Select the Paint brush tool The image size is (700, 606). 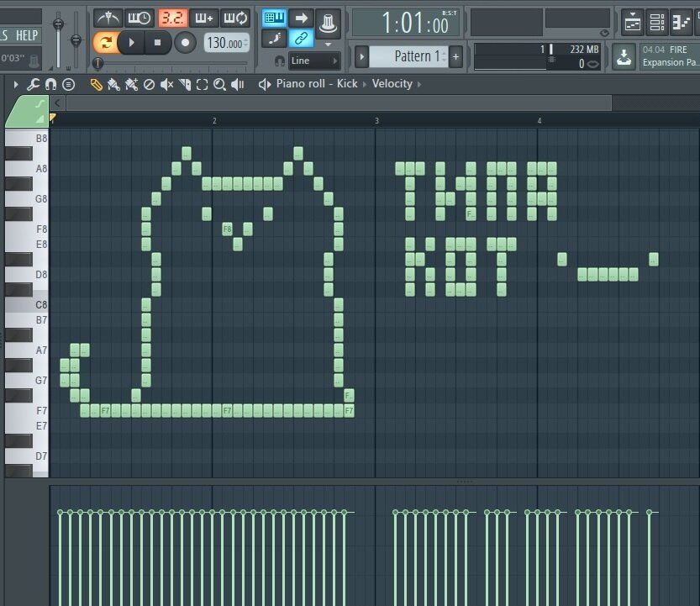[113, 84]
